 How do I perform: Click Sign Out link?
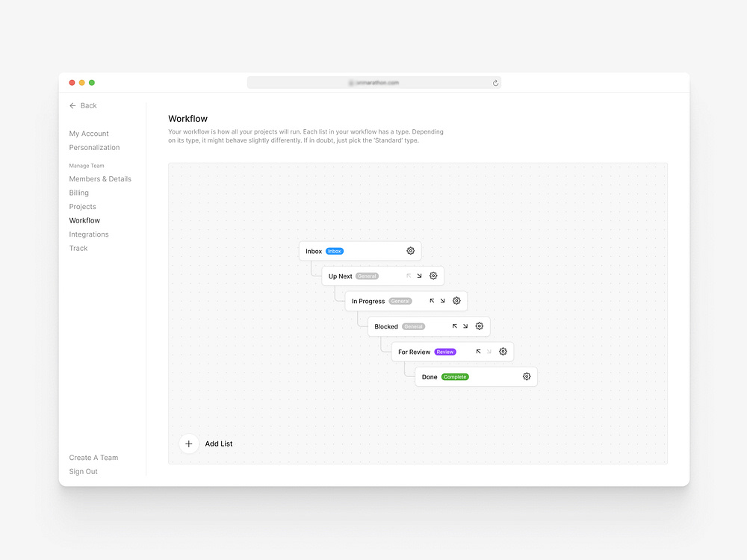coord(84,471)
